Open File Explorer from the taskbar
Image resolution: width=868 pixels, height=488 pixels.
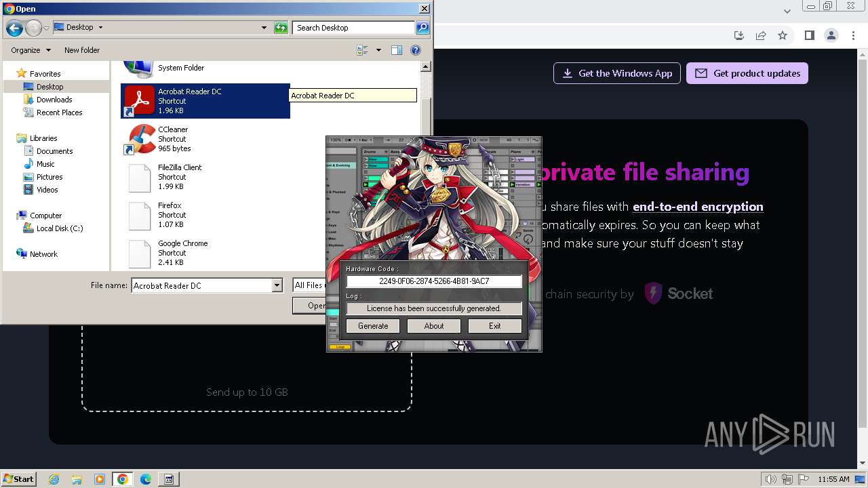[77, 479]
